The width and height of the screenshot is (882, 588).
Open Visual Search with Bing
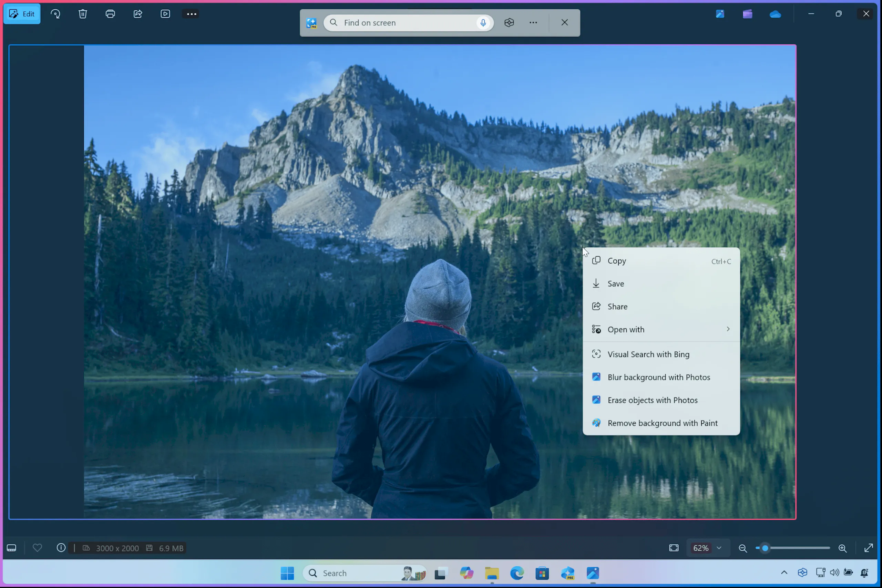(648, 354)
